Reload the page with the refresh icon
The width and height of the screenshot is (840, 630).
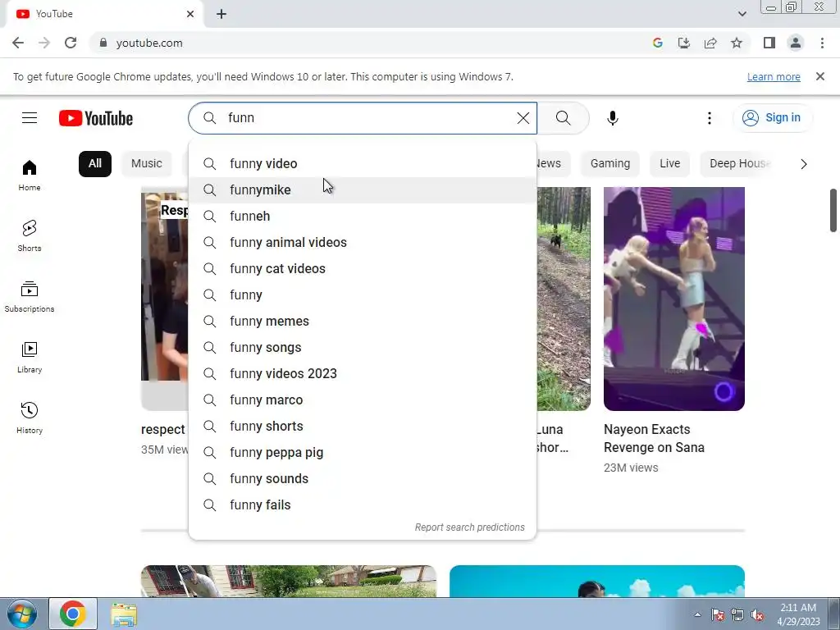[71, 43]
